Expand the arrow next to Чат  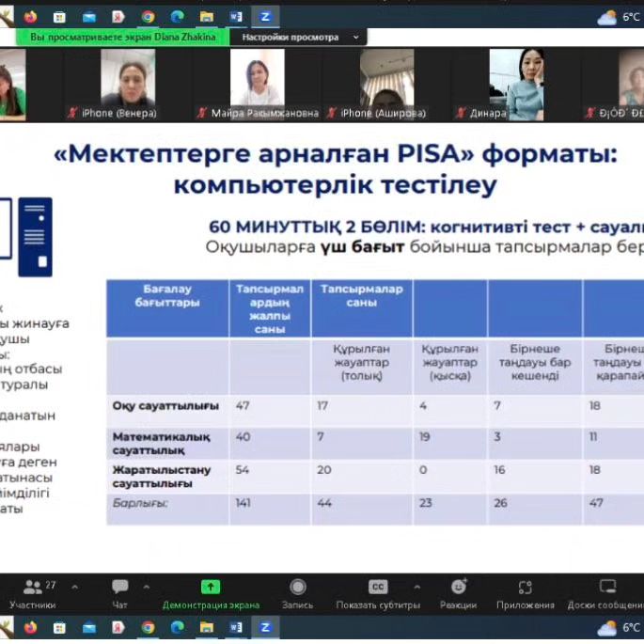[146, 586]
